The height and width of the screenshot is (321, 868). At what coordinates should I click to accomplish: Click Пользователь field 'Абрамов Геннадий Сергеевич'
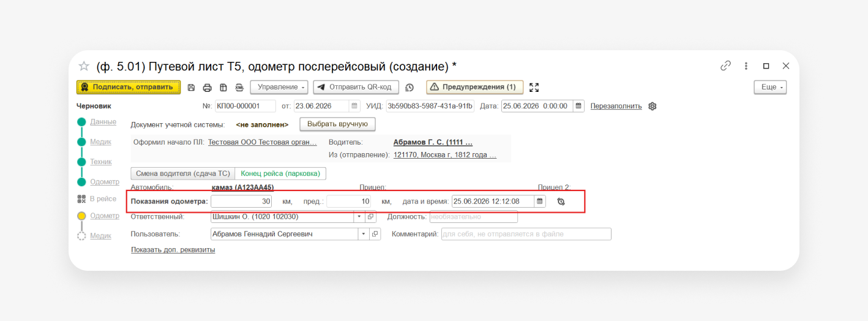tap(284, 234)
